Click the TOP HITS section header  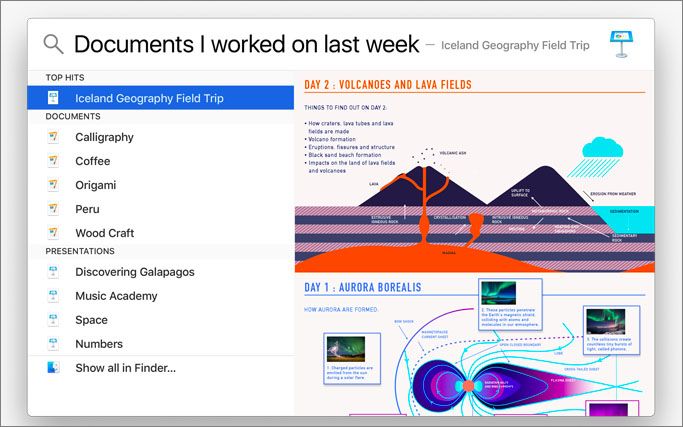point(65,78)
